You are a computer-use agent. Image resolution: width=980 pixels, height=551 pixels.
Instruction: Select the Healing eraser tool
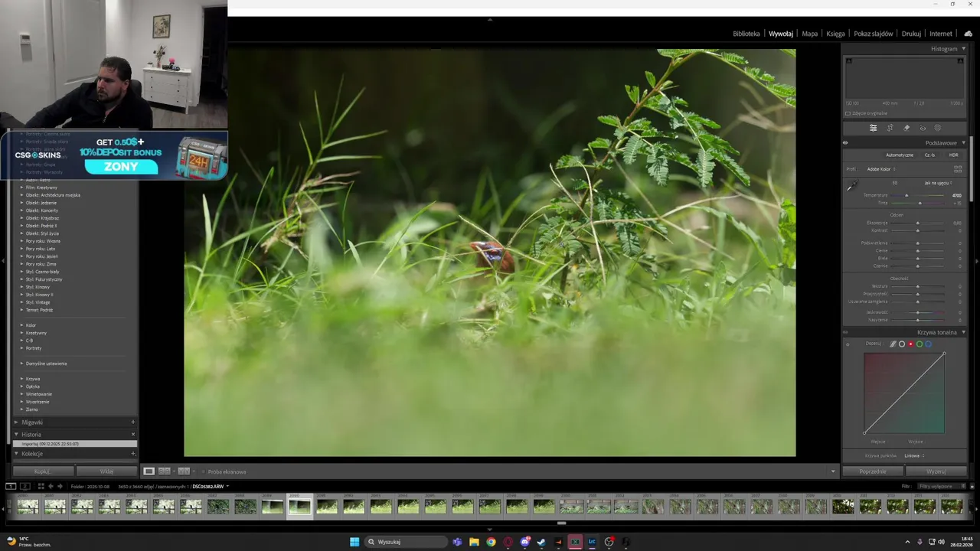(906, 128)
